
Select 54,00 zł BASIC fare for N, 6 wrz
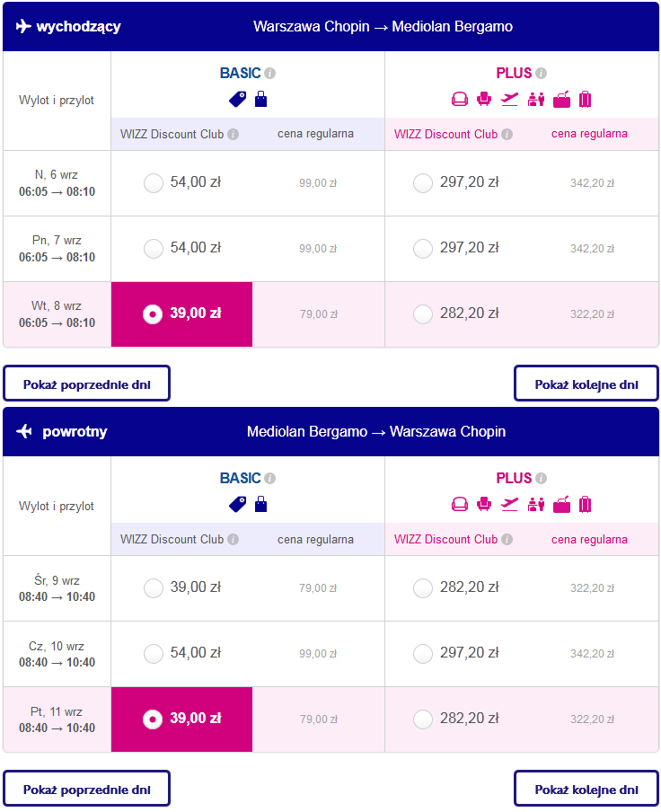point(154,183)
